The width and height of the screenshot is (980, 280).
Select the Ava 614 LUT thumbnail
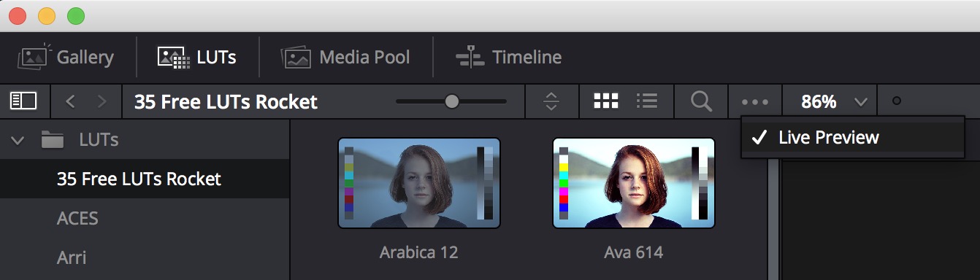point(634,183)
